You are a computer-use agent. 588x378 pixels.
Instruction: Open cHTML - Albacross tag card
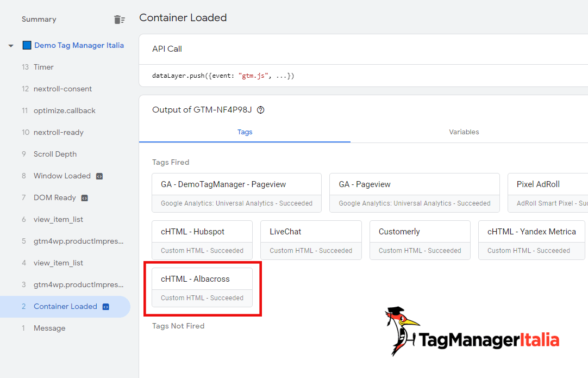(202, 288)
